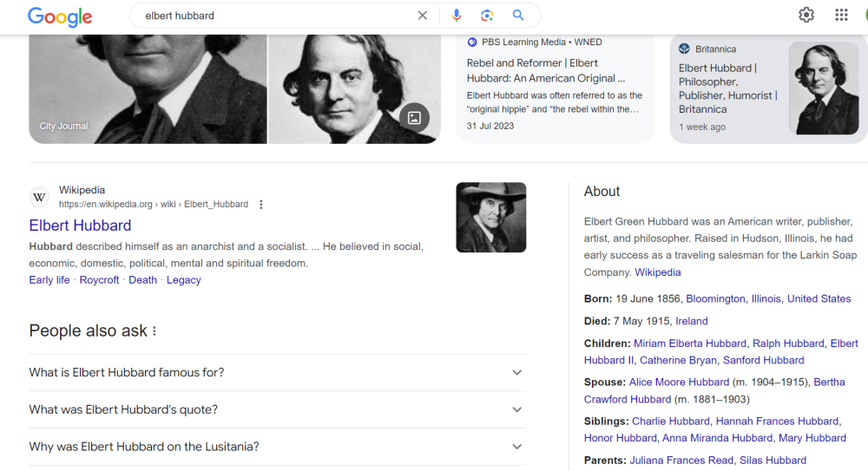This screenshot has width=868, height=471.
Task: Click the Google logo
Action: (x=60, y=16)
